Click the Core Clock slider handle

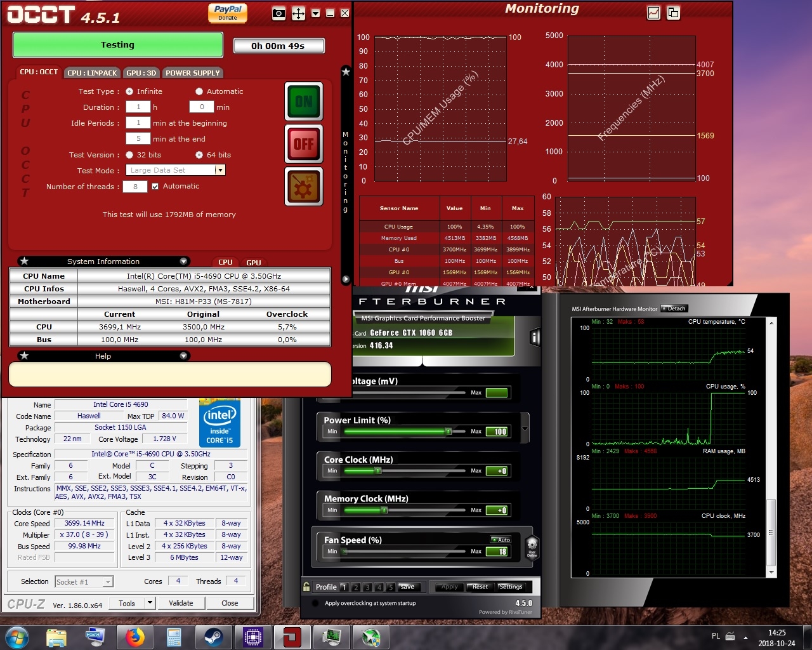click(378, 471)
